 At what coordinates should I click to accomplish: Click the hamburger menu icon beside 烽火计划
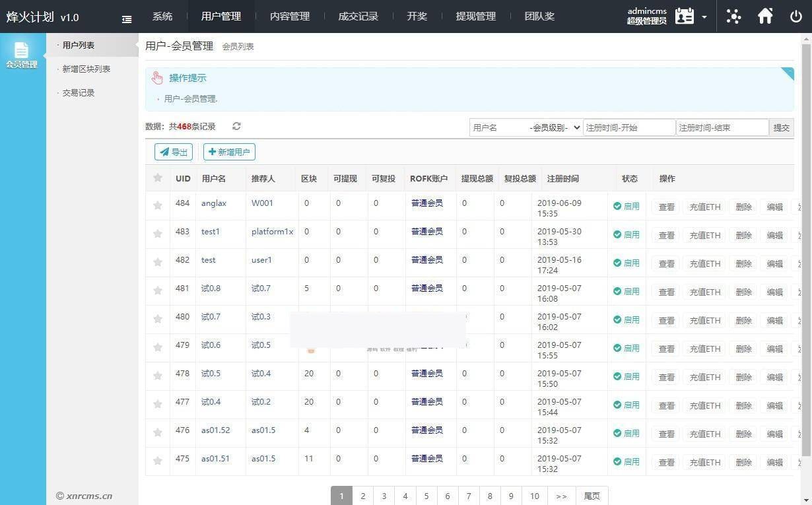pyautogui.click(x=126, y=18)
